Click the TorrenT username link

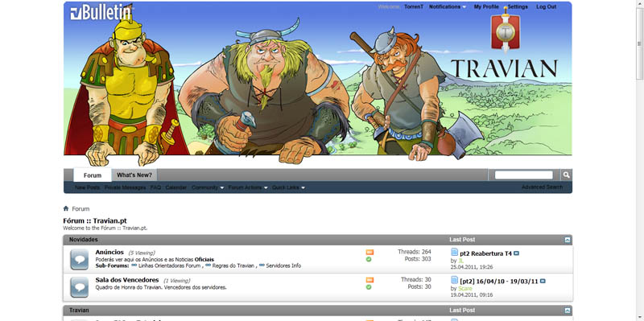[414, 7]
